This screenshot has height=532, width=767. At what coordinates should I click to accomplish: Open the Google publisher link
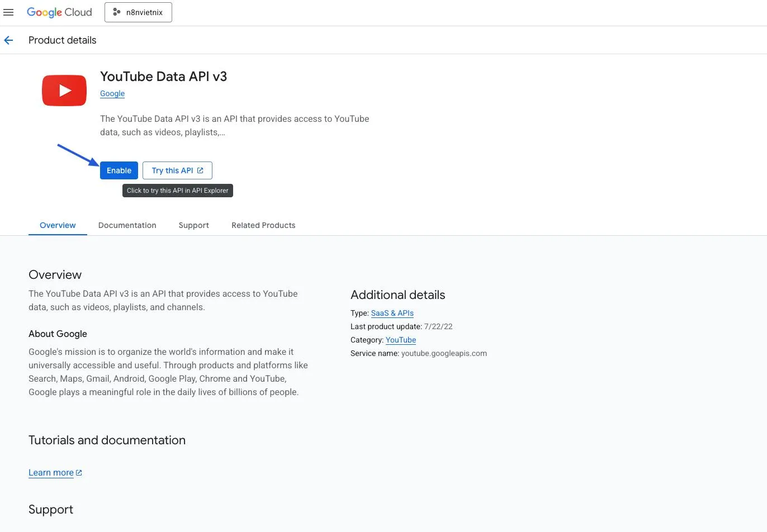pyautogui.click(x=112, y=93)
